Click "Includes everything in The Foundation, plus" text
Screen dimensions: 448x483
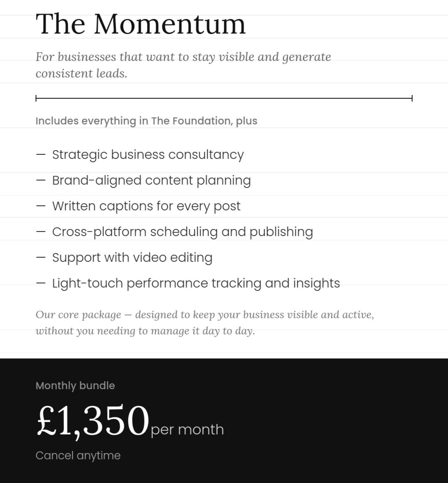[x=147, y=121]
